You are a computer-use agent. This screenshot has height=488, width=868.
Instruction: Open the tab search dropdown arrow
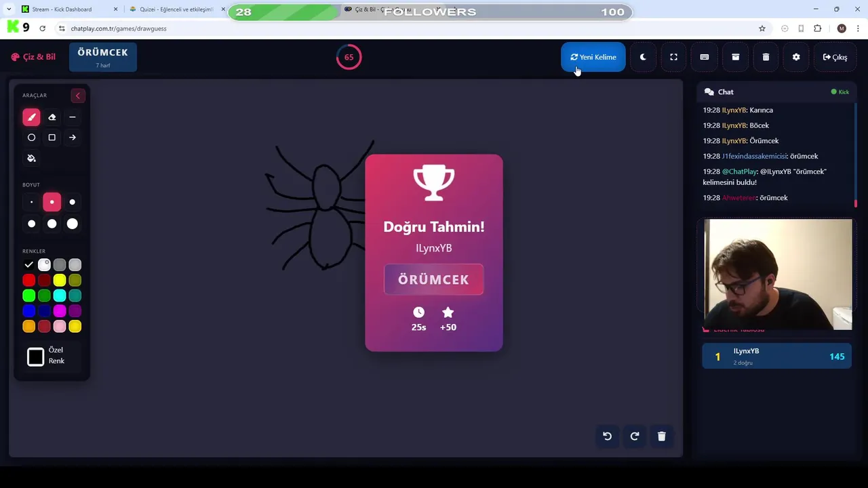pos(9,9)
